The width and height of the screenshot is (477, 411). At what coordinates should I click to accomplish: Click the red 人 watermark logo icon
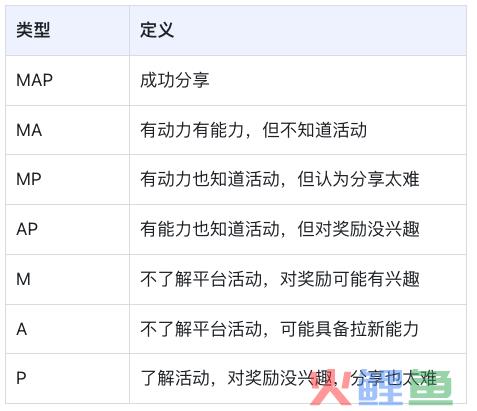point(330,387)
